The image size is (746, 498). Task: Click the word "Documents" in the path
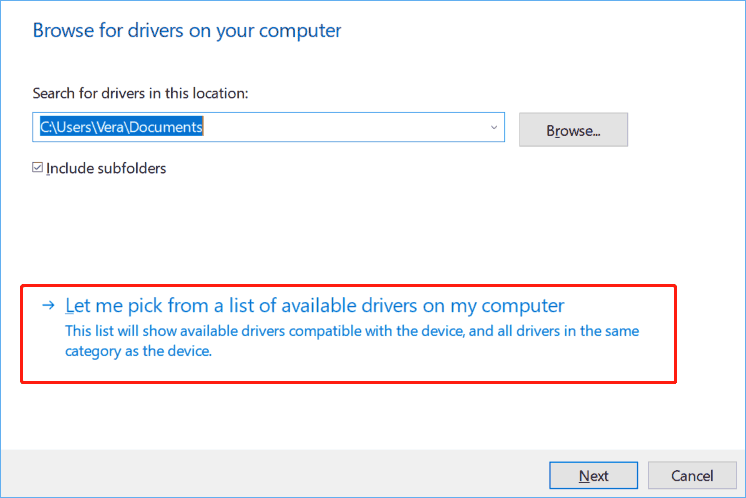coord(168,128)
